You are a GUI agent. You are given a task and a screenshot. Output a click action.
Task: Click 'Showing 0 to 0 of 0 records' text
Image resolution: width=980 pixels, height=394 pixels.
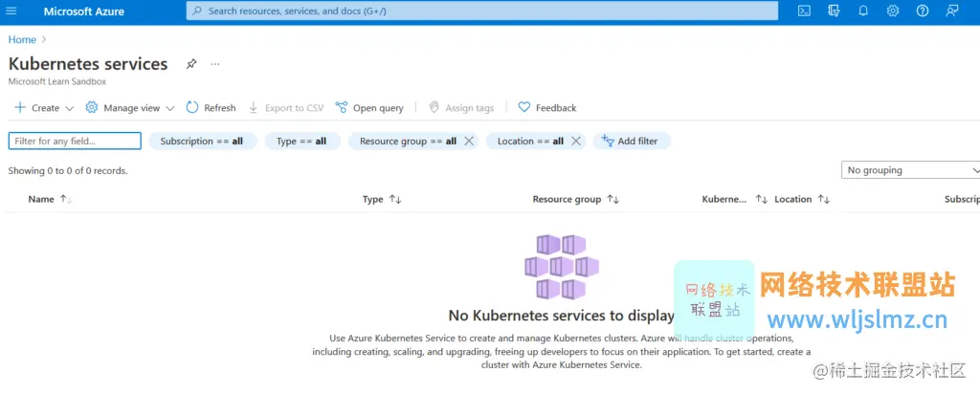(68, 170)
